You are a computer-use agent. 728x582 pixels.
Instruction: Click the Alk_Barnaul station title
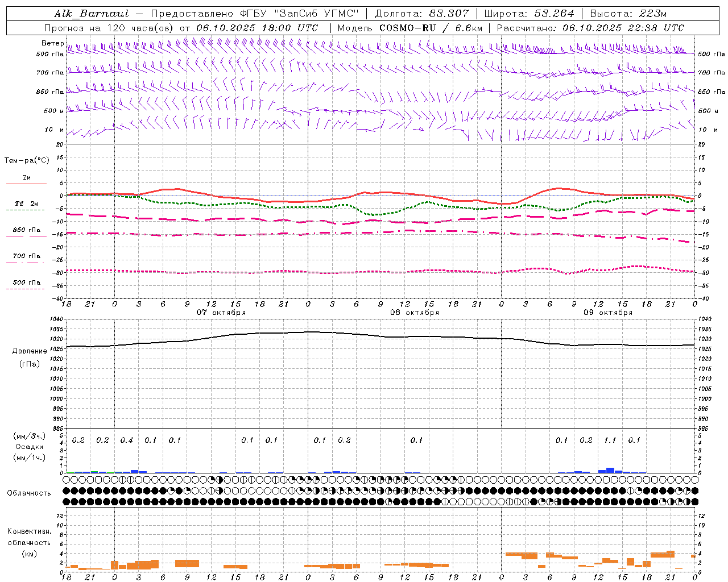[92, 14]
